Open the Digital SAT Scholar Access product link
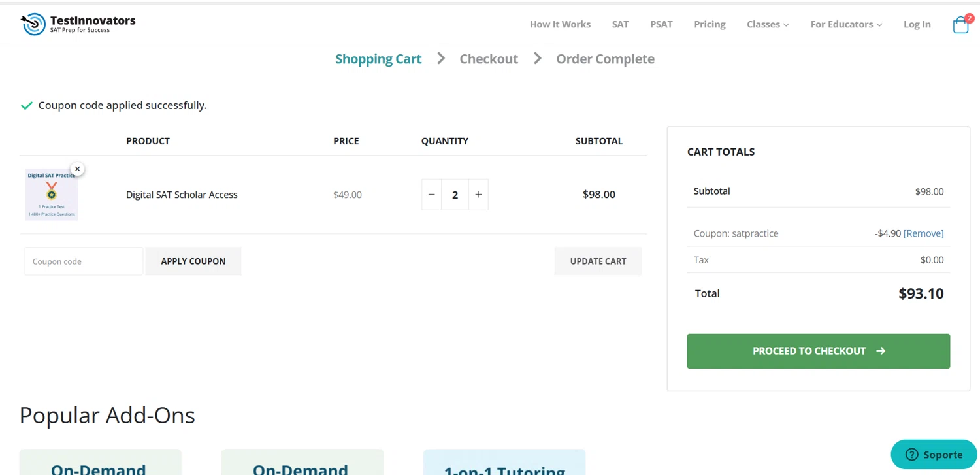The width and height of the screenshot is (980, 475). tap(182, 195)
